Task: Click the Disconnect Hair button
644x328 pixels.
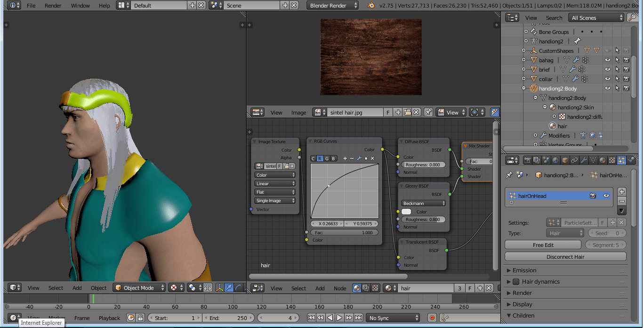Action: 565,257
